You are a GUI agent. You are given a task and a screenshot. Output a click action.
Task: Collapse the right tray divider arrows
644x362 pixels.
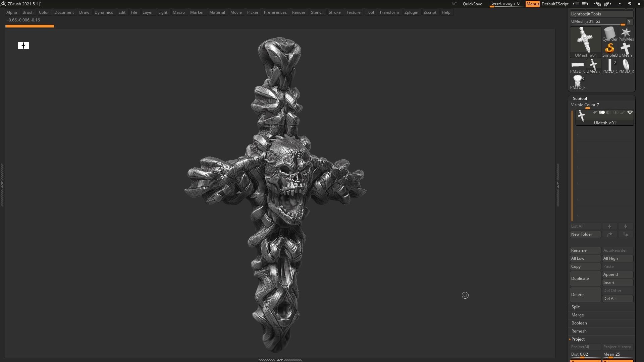[557, 185]
